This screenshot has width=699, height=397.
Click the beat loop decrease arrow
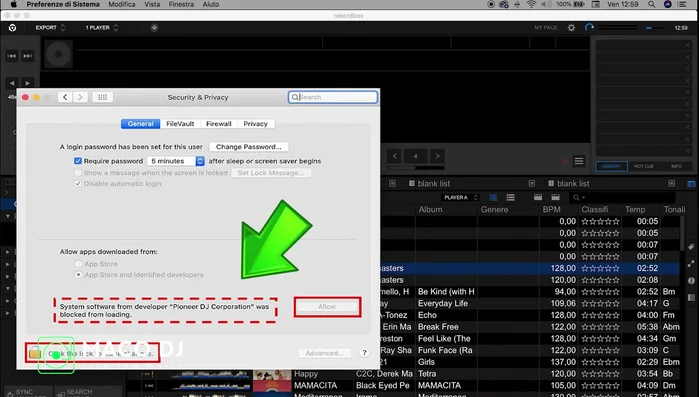[x=395, y=156]
